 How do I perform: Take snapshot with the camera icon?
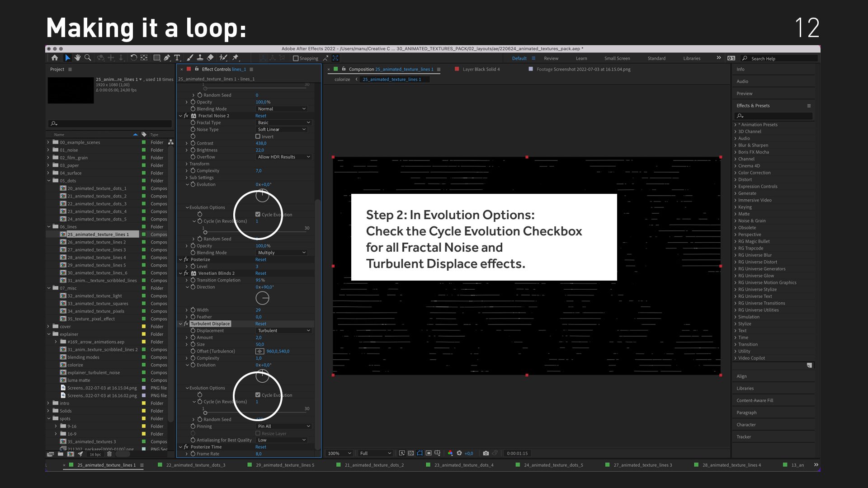click(486, 453)
